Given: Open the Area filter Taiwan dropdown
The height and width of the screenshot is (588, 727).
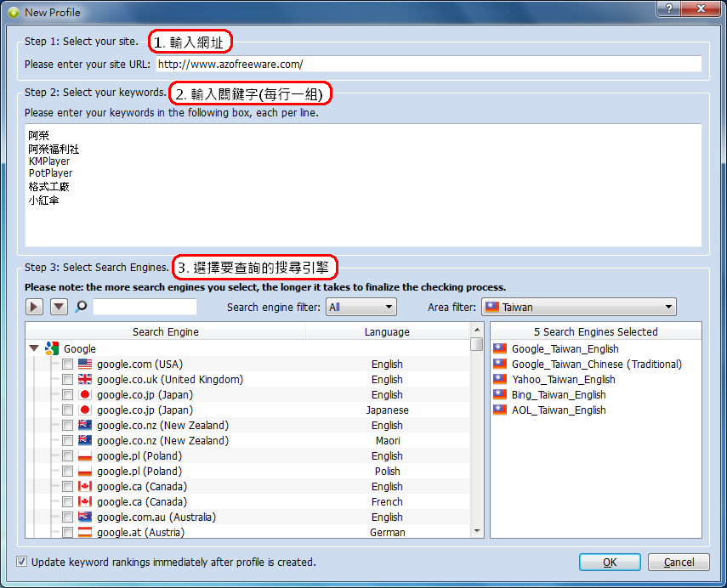Looking at the screenshot, I should coord(579,307).
